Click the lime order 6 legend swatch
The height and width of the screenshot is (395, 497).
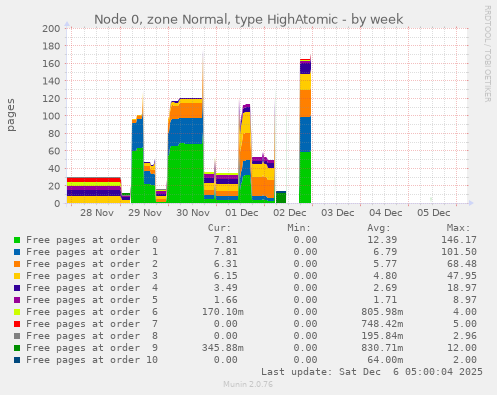17,312
